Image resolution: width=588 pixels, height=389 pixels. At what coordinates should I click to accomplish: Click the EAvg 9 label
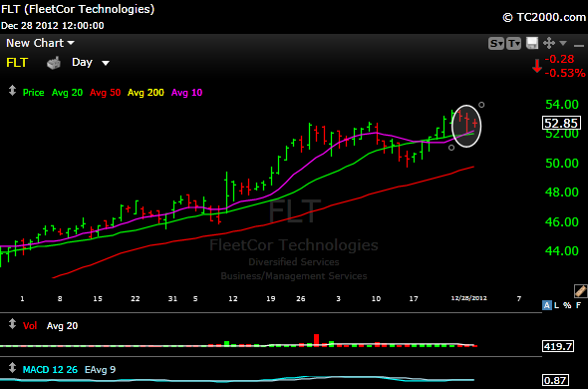[x=100, y=370]
